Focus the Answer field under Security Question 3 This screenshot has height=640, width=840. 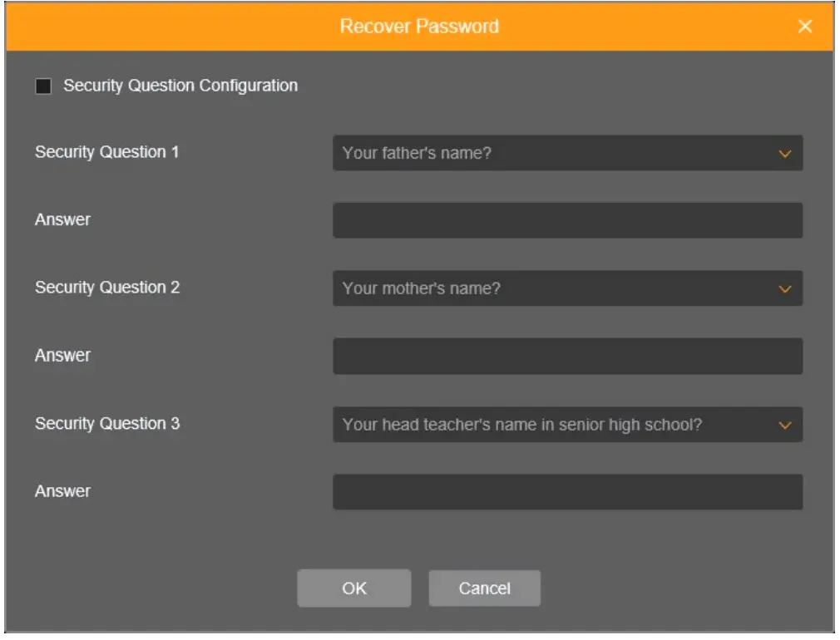(567, 492)
